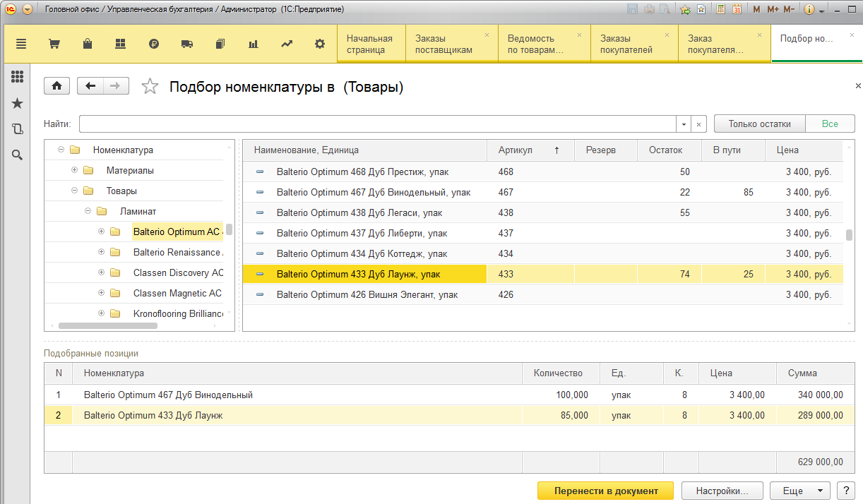Toggle 'Все' filter
Screen dimensions: 863x504
click(x=830, y=124)
